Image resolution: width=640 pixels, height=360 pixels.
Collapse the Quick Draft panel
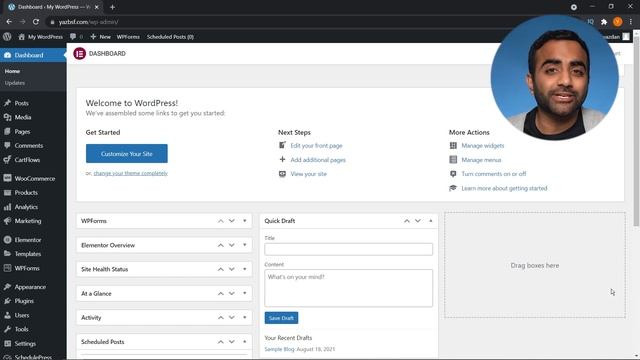(431, 221)
